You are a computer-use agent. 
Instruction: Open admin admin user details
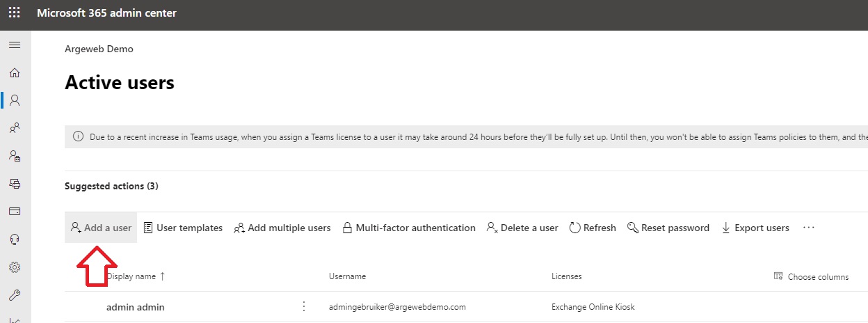coord(136,306)
